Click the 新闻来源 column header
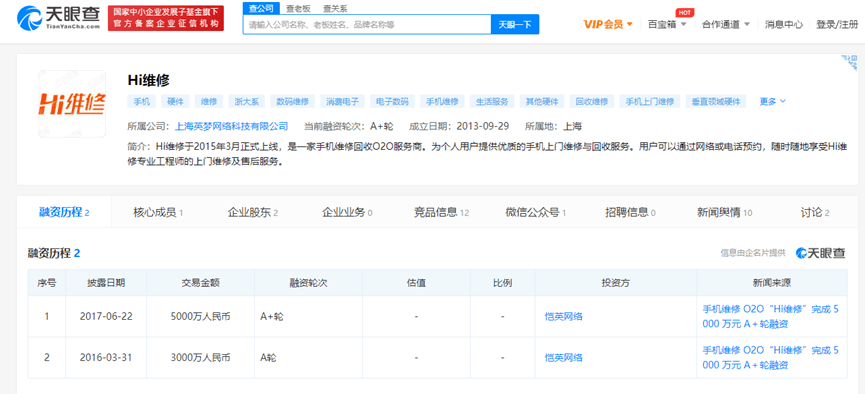This screenshot has height=394, width=865. point(772,283)
